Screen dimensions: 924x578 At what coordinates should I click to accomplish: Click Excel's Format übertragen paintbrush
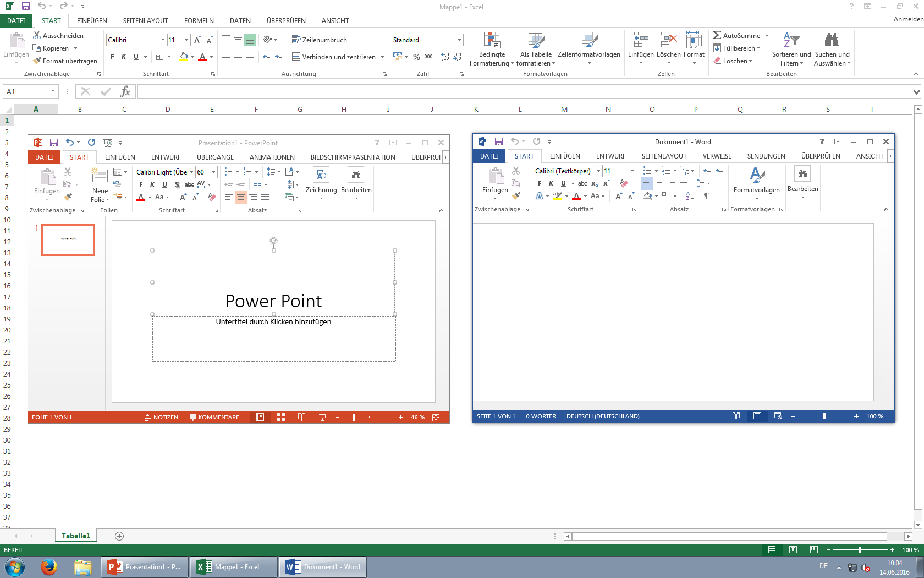click(37, 61)
